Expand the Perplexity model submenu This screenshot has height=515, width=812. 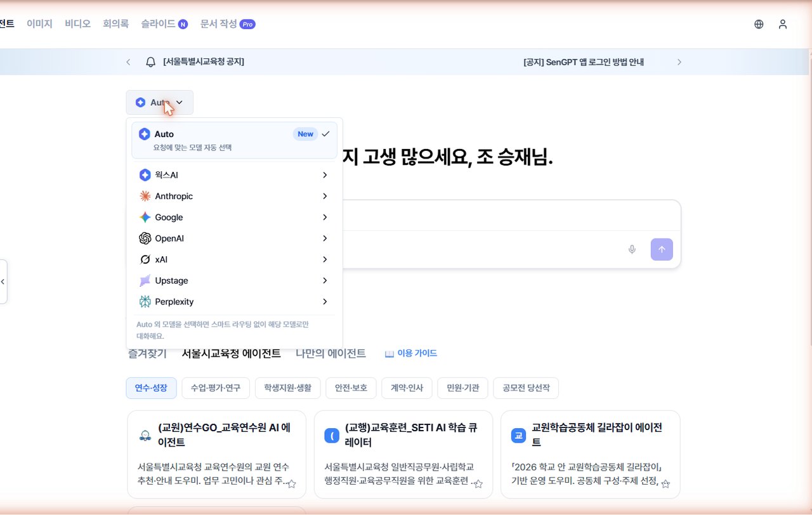[x=235, y=302]
